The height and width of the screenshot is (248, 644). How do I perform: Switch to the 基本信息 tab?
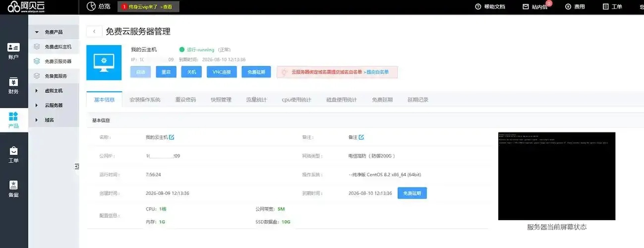point(104,100)
